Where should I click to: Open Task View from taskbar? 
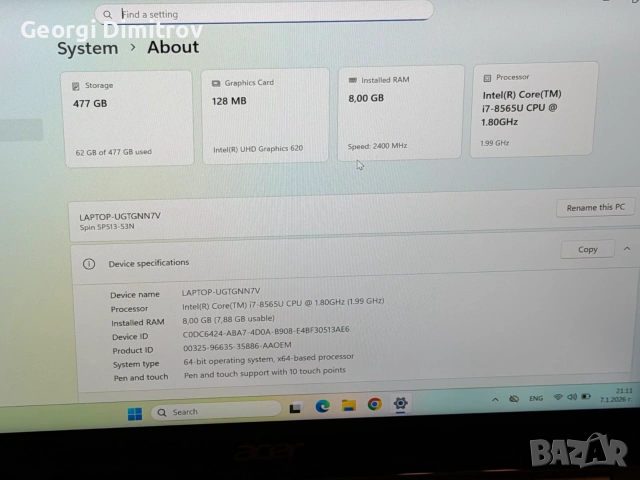coord(295,408)
